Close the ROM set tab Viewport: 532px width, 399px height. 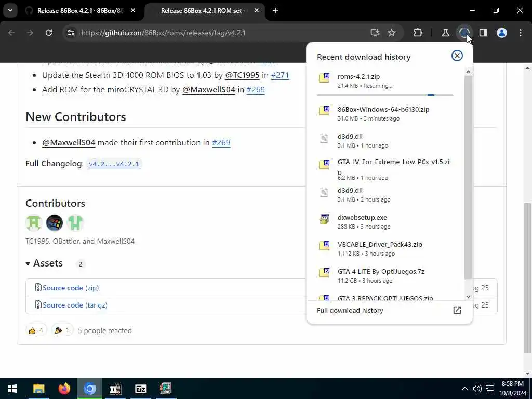tap(257, 10)
